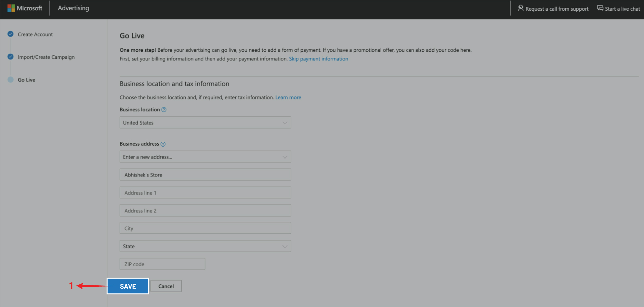
Task: Click the ZIP code input field
Action: (162, 264)
